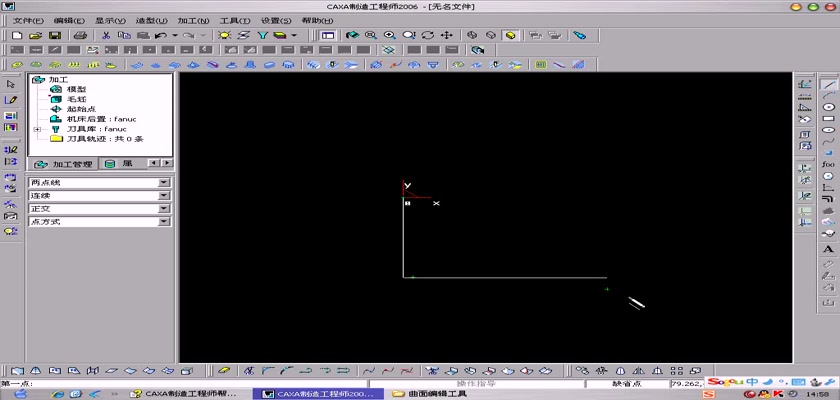Select the pan four-arrow move icon
The height and width of the screenshot is (400, 840).
pyautogui.click(x=446, y=35)
